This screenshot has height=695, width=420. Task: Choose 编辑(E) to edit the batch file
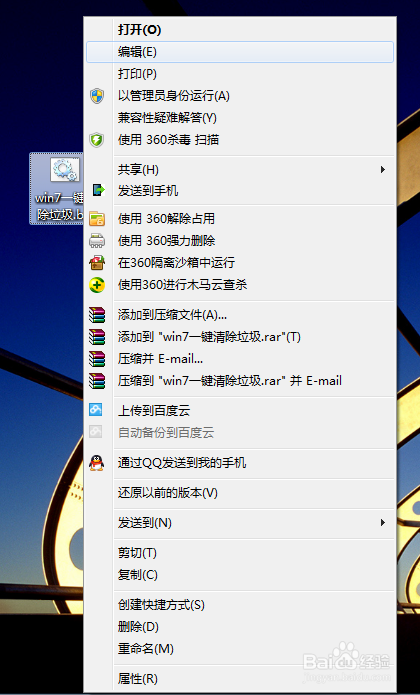[240, 52]
